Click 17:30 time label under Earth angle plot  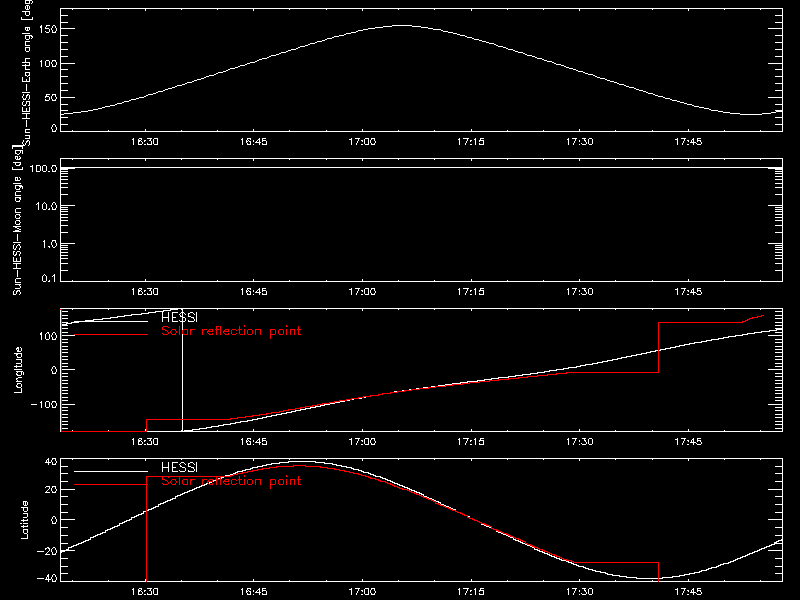[580, 142]
